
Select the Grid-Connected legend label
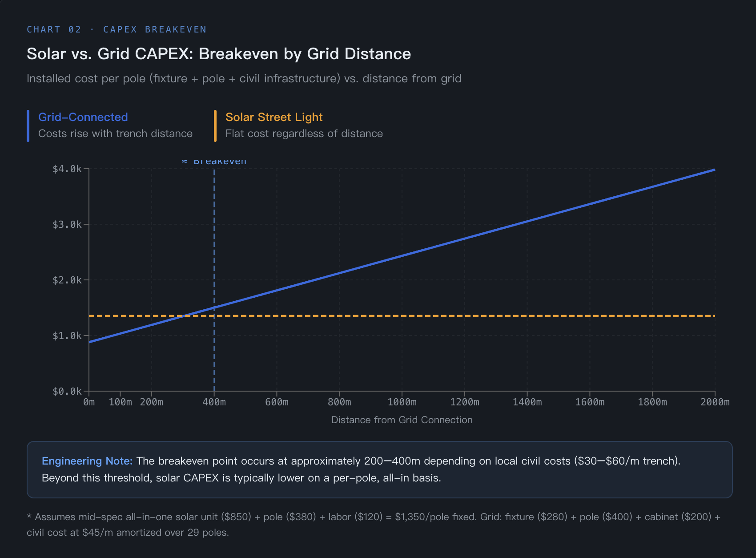click(x=83, y=117)
